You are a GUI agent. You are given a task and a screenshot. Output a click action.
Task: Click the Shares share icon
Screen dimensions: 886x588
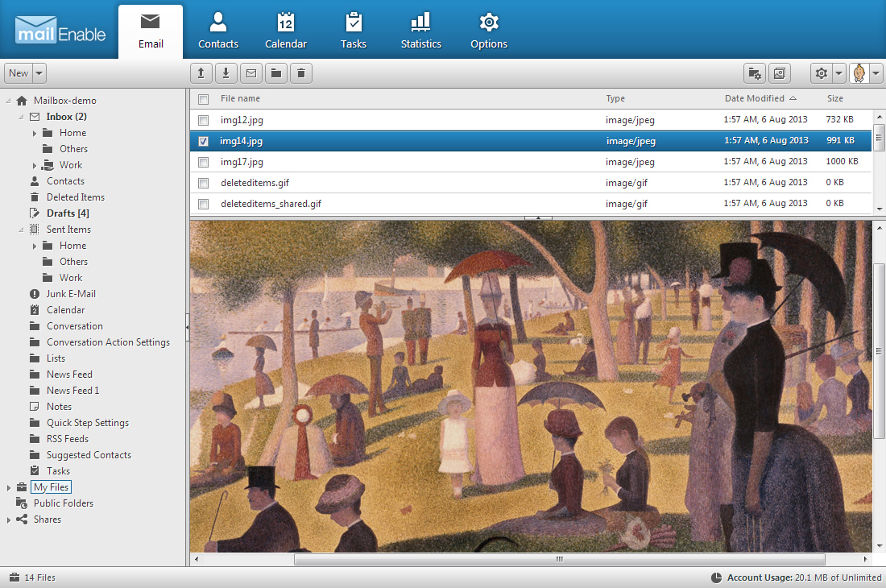[x=22, y=519]
